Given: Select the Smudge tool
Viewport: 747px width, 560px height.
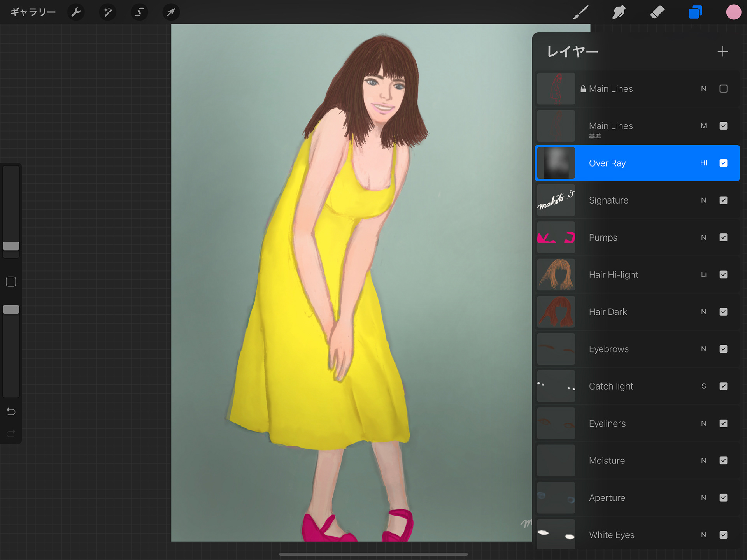Looking at the screenshot, I should pyautogui.click(x=619, y=12).
